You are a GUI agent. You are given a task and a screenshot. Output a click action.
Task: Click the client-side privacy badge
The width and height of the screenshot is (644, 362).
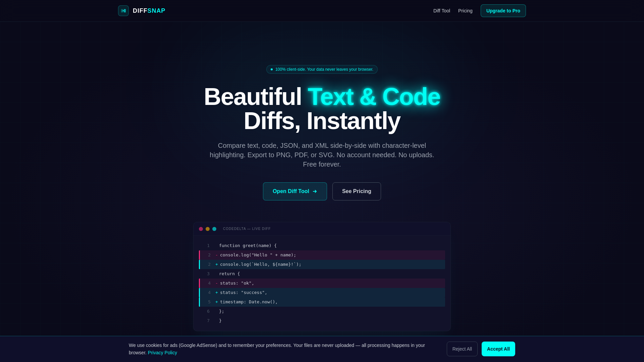pyautogui.click(x=322, y=69)
